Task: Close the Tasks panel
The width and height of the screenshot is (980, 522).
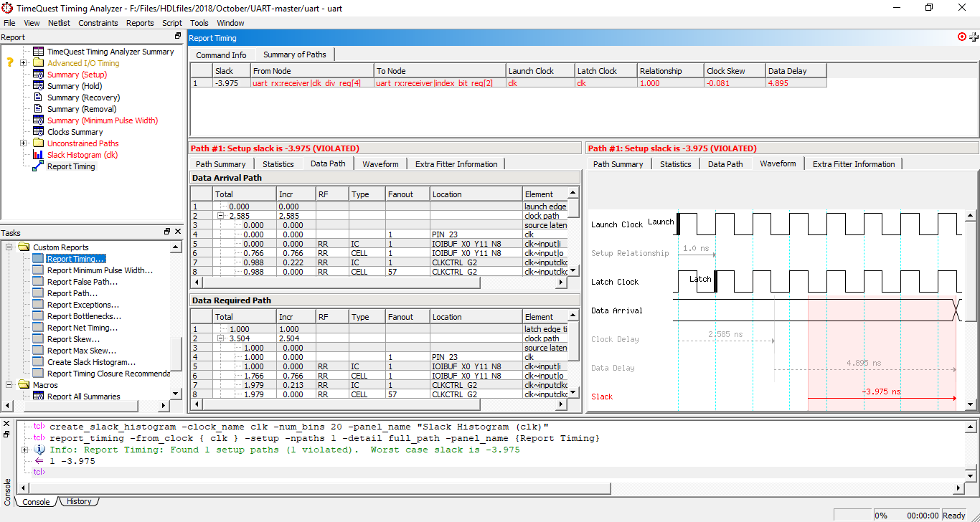Action: pos(178,232)
